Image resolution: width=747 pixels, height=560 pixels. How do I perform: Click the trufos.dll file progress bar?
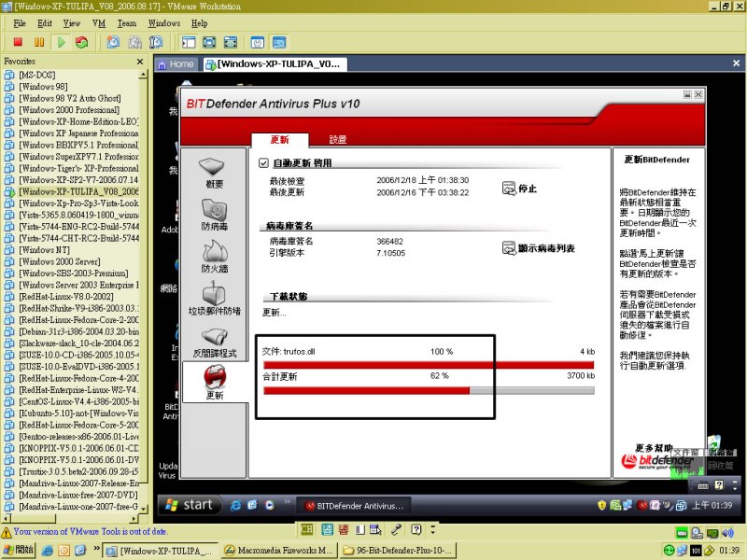(x=429, y=365)
